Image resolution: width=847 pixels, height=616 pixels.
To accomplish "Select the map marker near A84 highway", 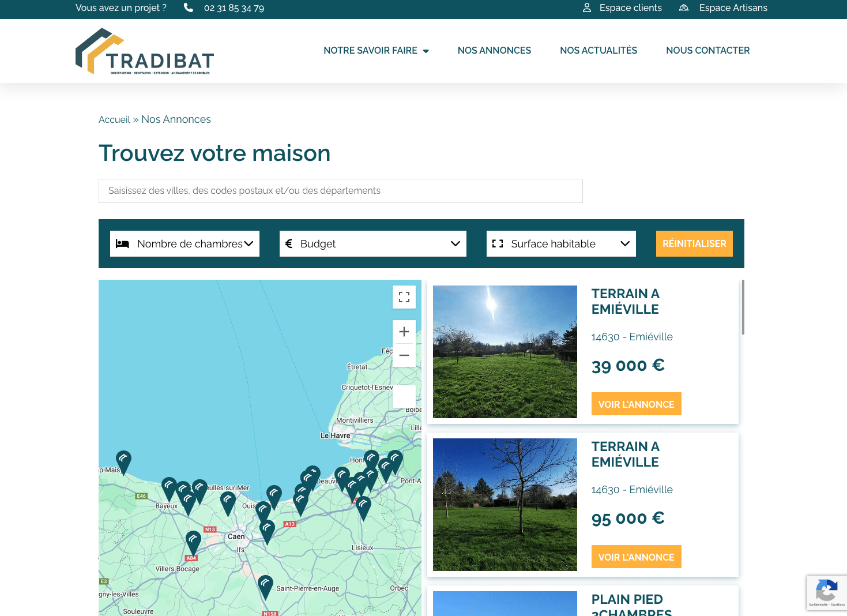I will [193, 543].
